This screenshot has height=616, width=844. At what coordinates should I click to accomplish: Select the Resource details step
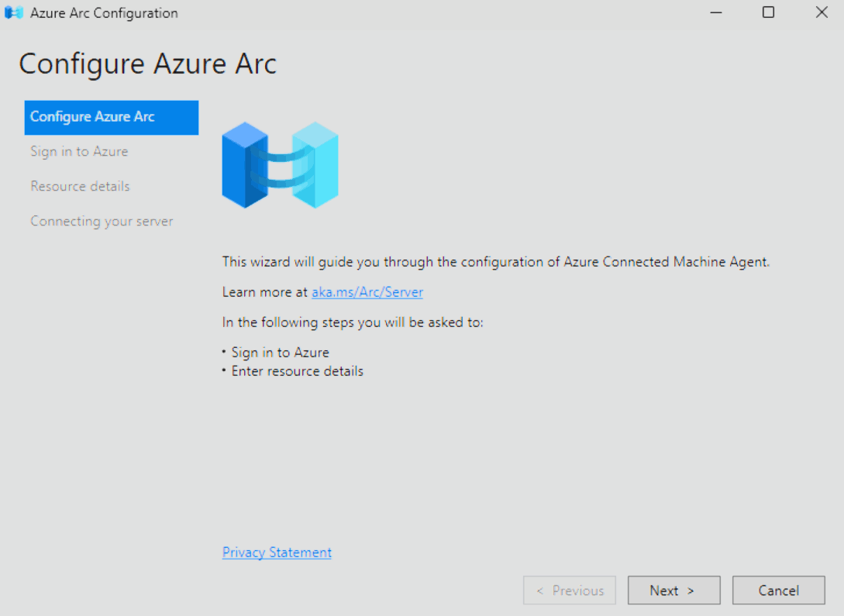pyautogui.click(x=80, y=186)
